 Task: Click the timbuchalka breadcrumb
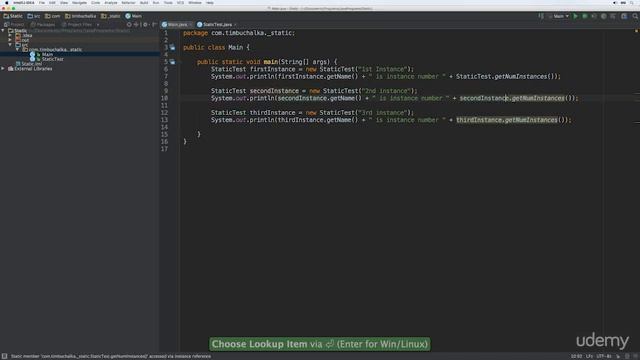(80, 16)
